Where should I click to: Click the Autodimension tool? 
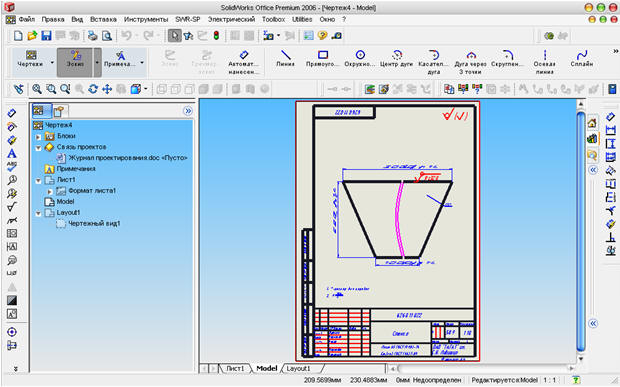[244, 62]
